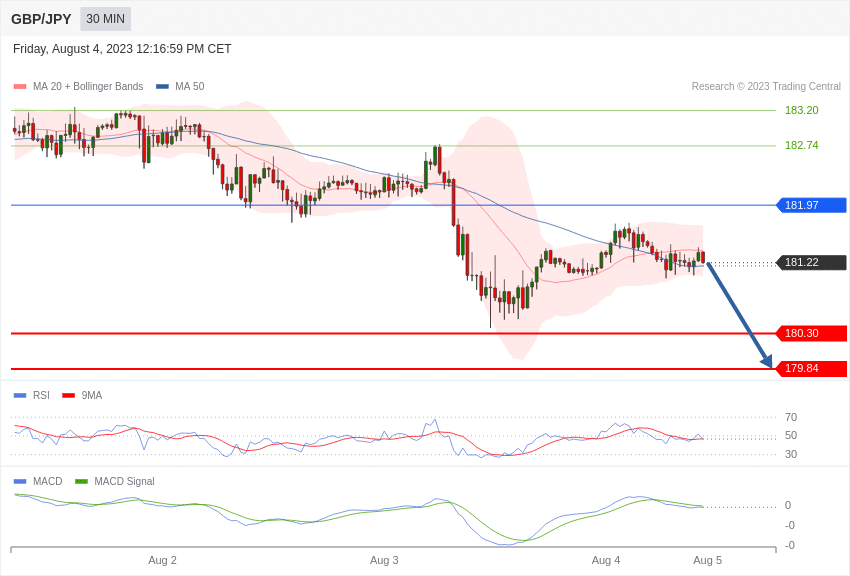This screenshot has width=850, height=576.
Task: Click the Aug 2 date axis label
Action: click(163, 560)
